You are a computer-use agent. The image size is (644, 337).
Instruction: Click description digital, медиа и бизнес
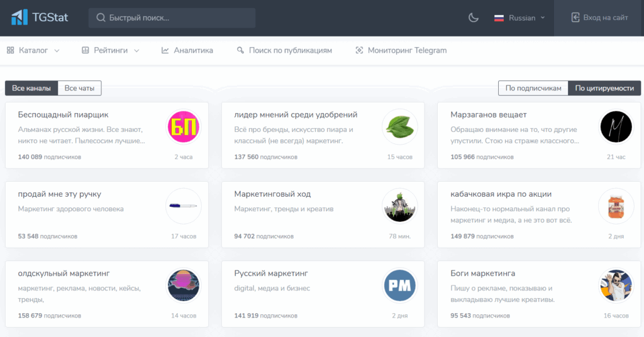pos(272,288)
